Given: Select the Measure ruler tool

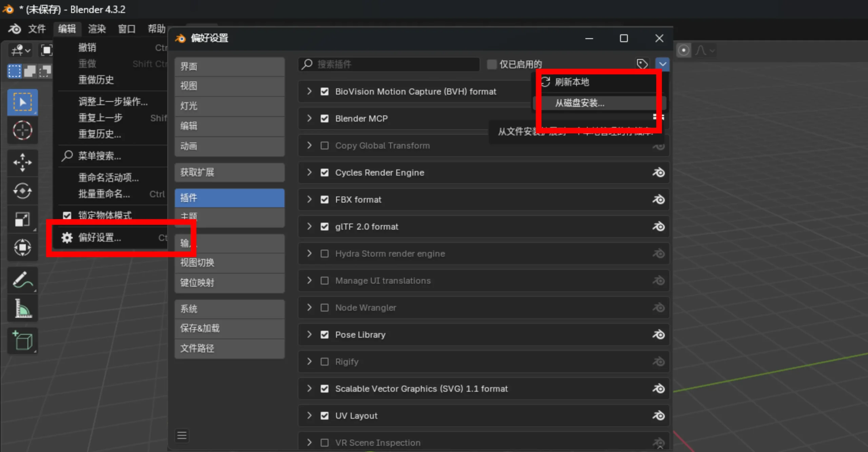Looking at the screenshot, I should [x=22, y=308].
